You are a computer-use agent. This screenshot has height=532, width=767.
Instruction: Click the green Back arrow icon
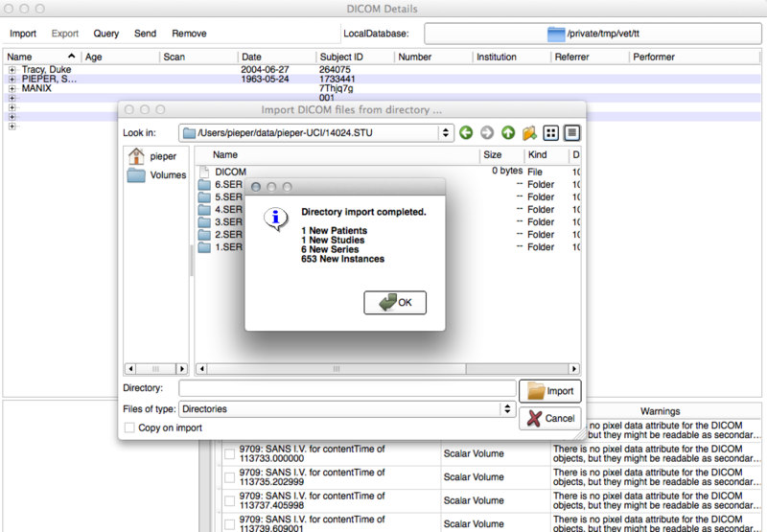(466, 133)
